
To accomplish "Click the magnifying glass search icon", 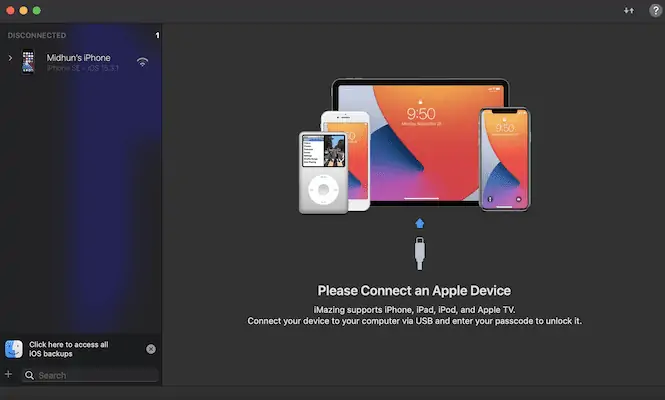I will 30,376.
